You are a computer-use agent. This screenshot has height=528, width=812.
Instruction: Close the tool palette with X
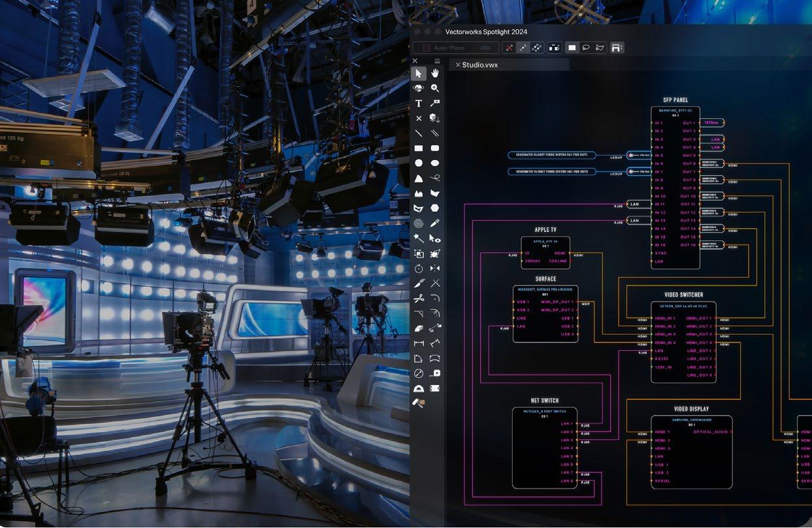tap(415, 61)
